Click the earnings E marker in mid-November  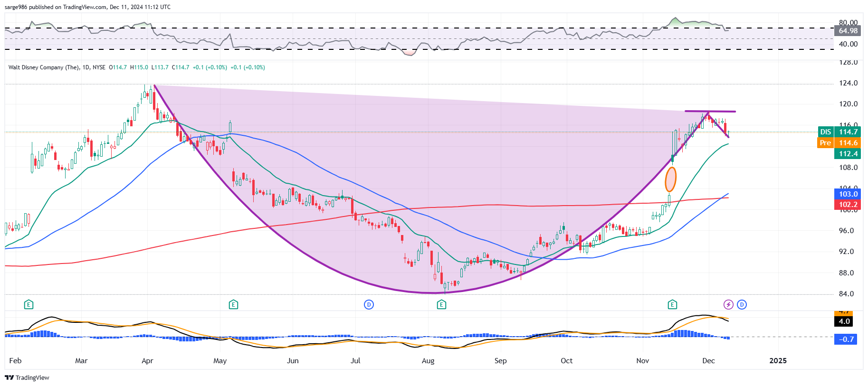672,304
